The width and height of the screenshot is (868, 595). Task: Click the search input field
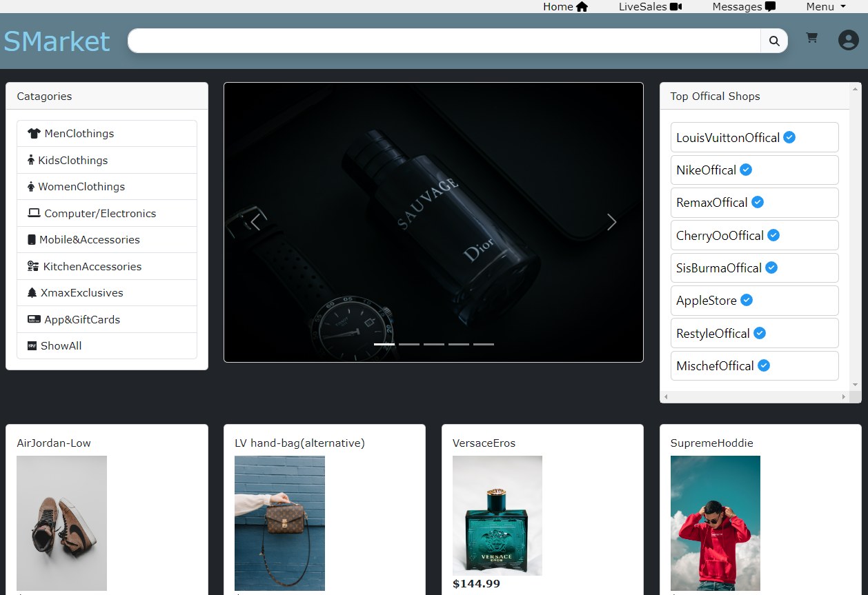point(444,41)
